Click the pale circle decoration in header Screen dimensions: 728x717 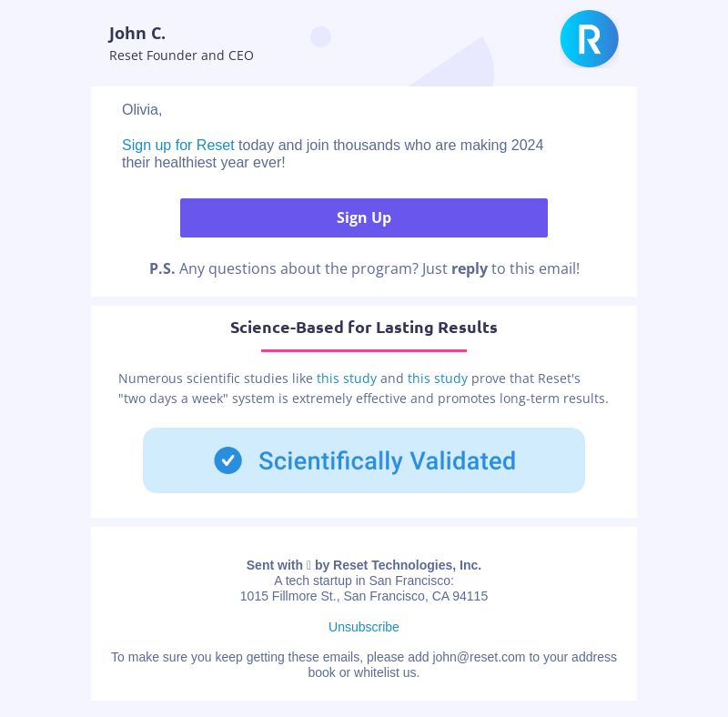pos(320,36)
